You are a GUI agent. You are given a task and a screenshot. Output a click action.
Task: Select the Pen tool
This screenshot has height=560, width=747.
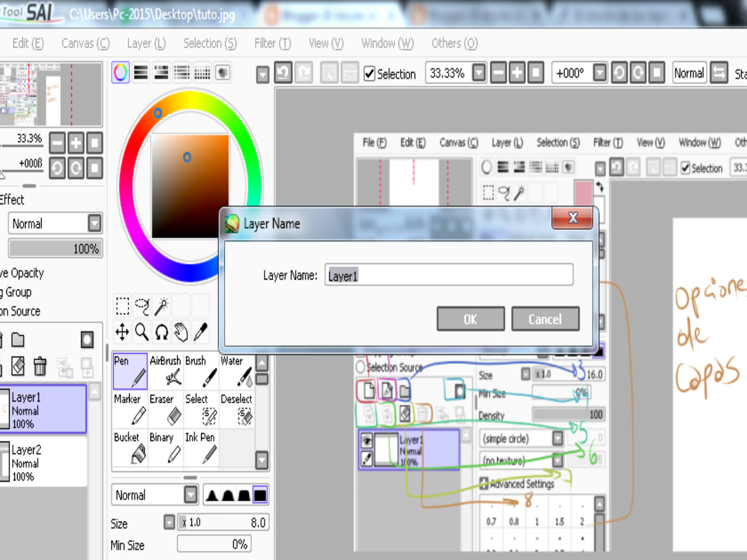click(x=128, y=371)
